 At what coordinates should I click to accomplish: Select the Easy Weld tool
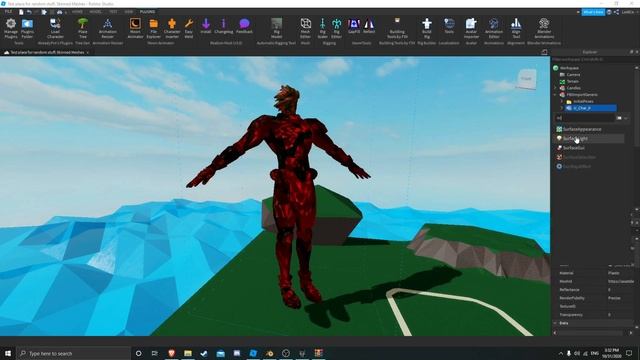tap(189, 28)
